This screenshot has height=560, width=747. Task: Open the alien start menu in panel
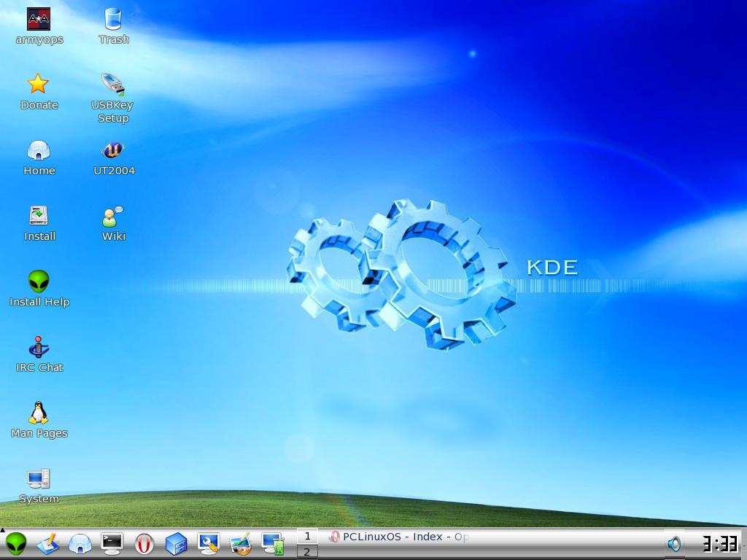point(16,543)
